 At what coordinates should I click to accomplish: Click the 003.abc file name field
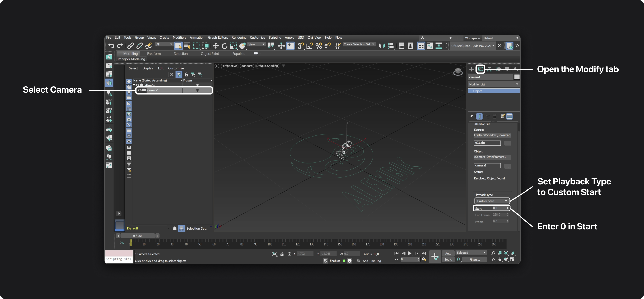point(487,143)
